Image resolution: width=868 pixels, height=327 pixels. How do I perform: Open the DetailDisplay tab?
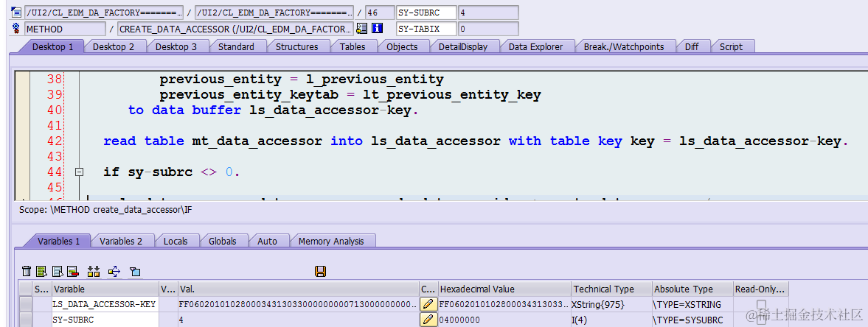pos(463,46)
